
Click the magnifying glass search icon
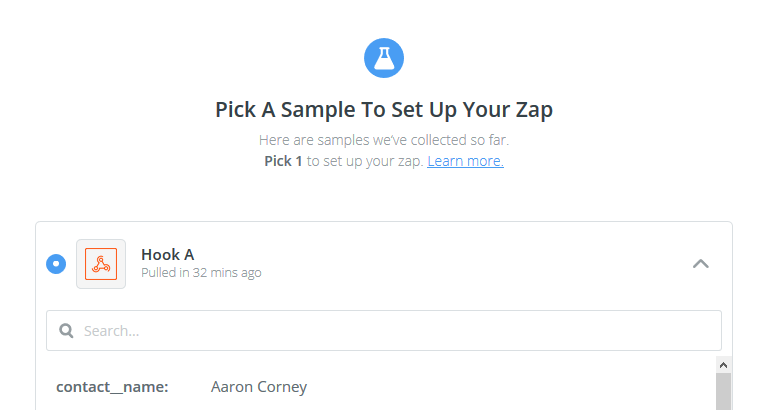pyautogui.click(x=66, y=331)
